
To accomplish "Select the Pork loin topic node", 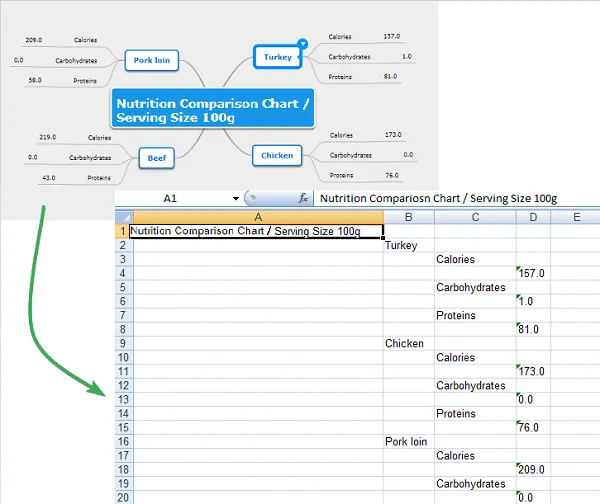I will coord(151,61).
